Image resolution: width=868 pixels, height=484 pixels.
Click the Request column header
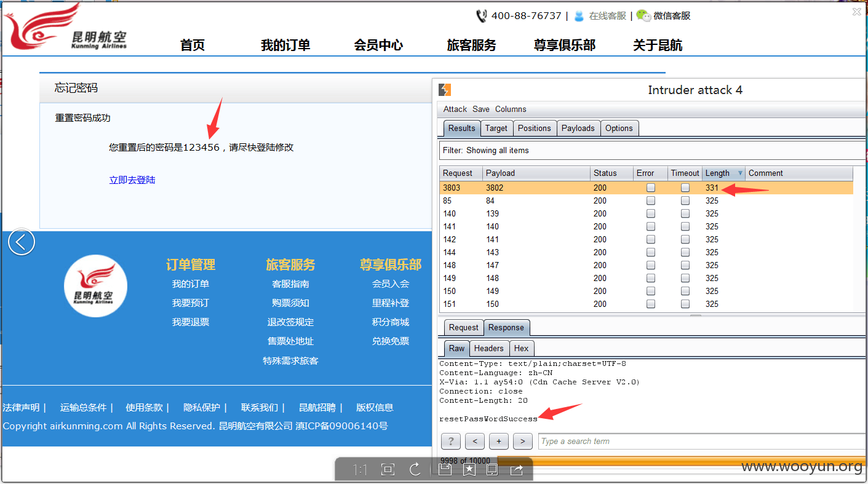click(461, 173)
